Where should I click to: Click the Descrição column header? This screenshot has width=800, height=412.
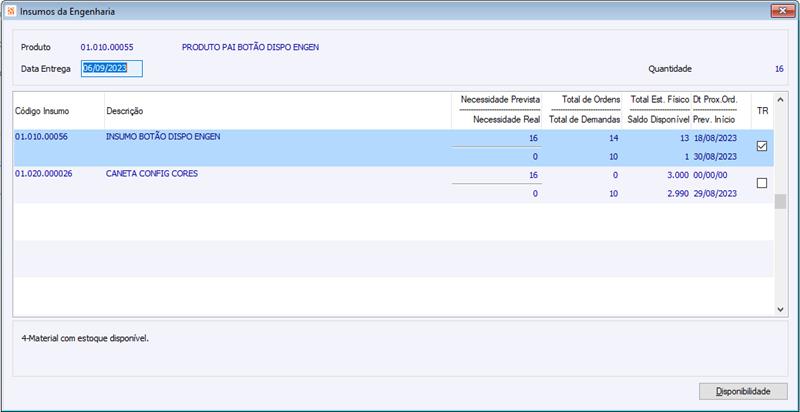(124, 111)
